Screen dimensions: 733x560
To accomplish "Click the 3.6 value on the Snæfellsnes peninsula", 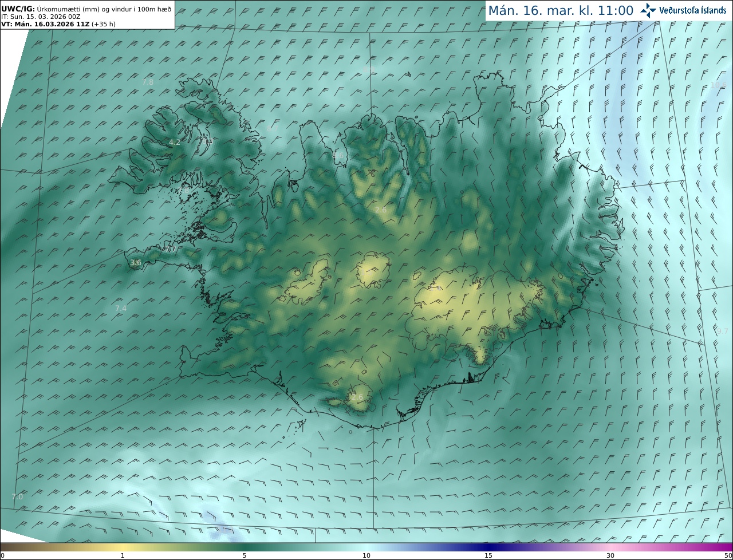I will pyautogui.click(x=136, y=263).
